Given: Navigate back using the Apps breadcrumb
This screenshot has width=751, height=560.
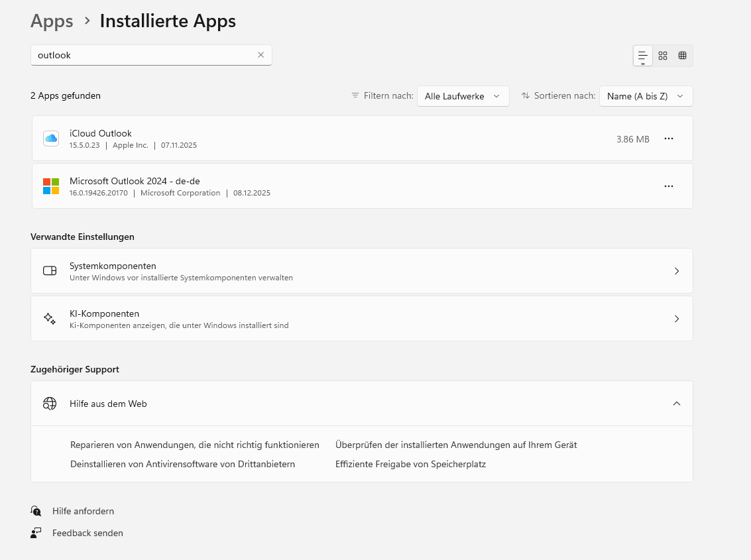Looking at the screenshot, I should click(52, 21).
